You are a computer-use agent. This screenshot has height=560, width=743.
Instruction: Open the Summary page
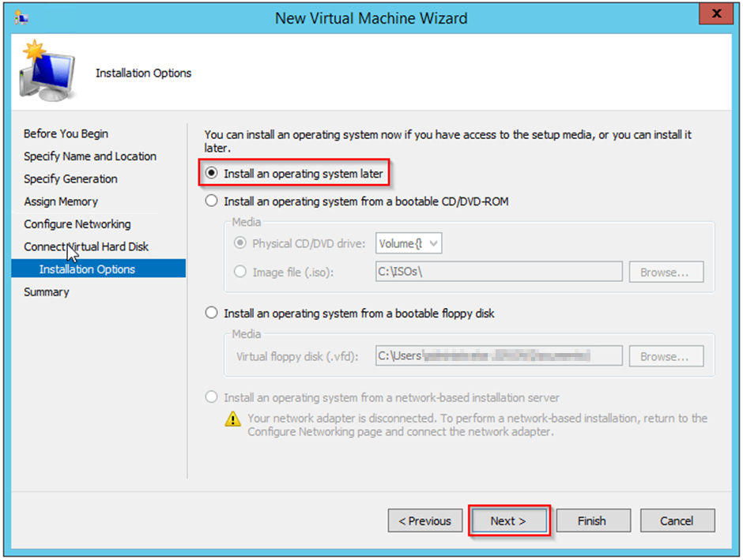[x=47, y=292]
